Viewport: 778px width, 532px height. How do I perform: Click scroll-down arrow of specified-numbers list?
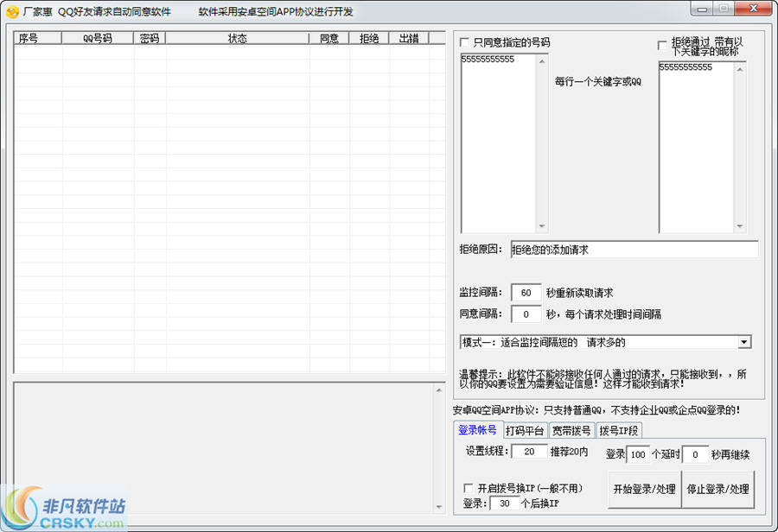tap(542, 226)
